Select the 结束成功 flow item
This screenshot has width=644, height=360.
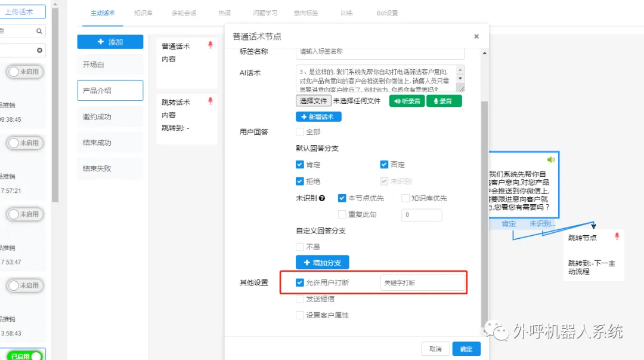(x=110, y=143)
